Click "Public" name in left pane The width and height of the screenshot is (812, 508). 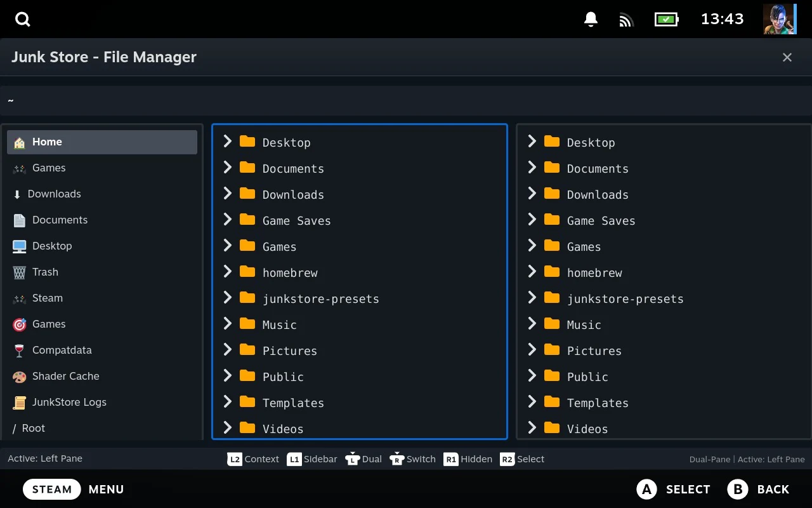tap(284, 377)
